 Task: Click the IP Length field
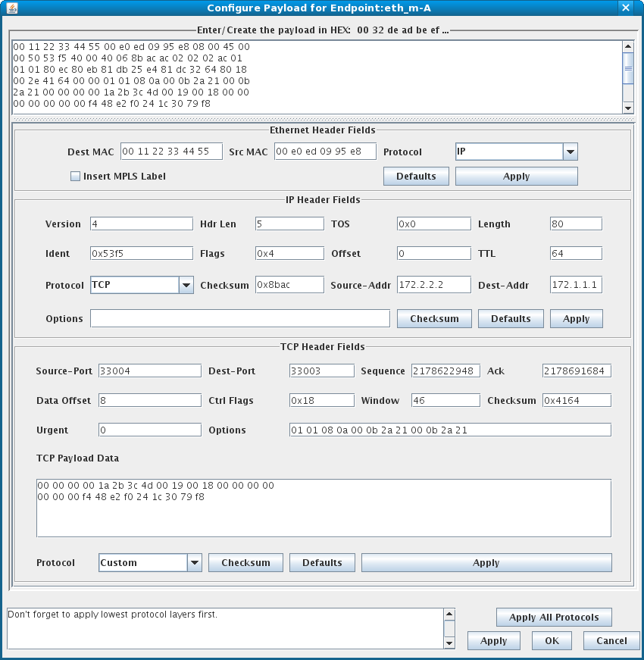[x=576, y=224]
